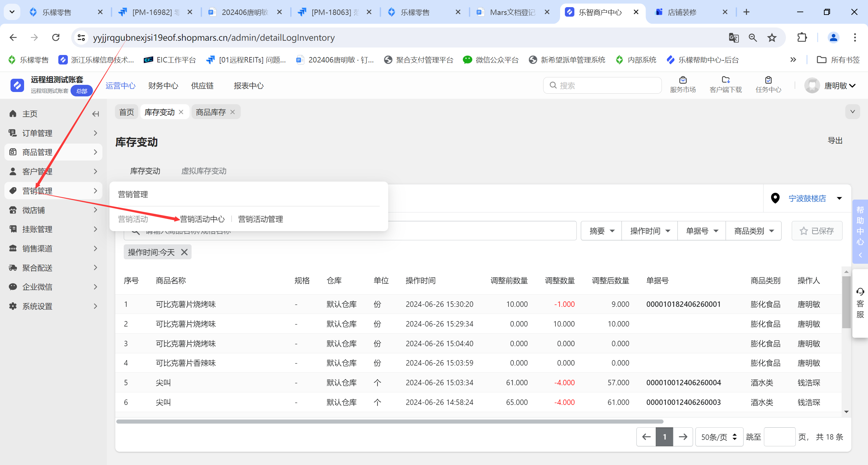Viewport: 868px width, 465px height.
Task: Click the 跳至 page number input field
Action: (779, 437)
